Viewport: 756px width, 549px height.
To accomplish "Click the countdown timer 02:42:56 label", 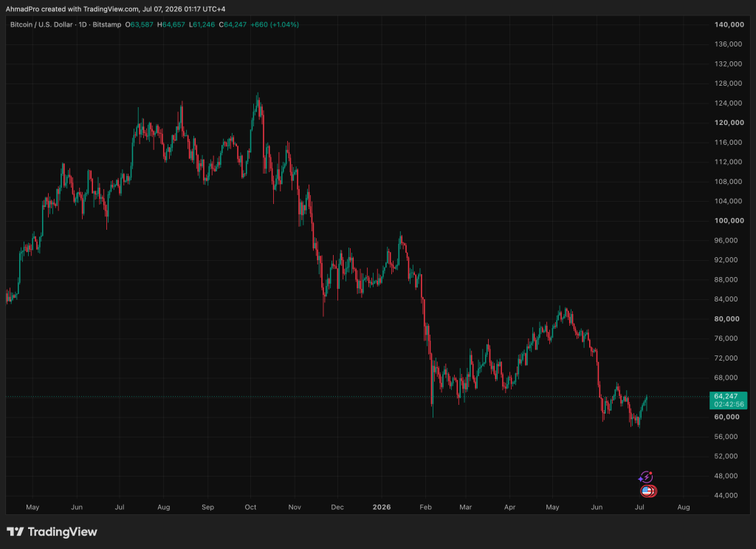I will click(729, 404).
